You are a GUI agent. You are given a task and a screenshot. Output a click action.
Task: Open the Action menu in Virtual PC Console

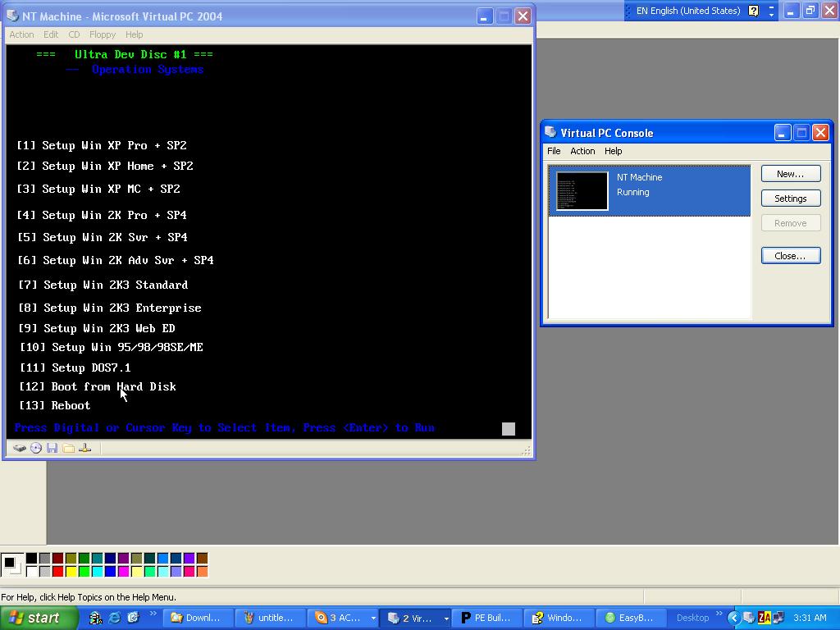tap(582, 151)
